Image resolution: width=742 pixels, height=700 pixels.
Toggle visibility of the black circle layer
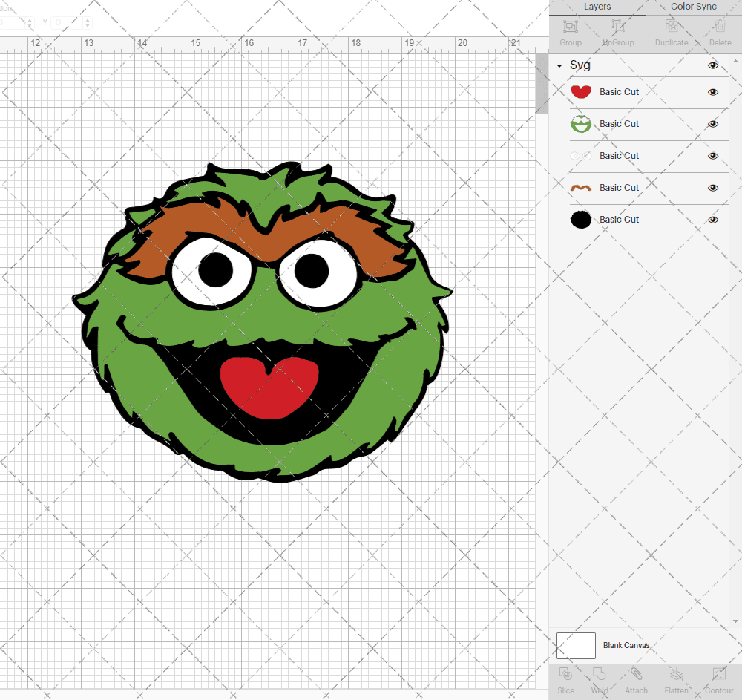[713, 219]
